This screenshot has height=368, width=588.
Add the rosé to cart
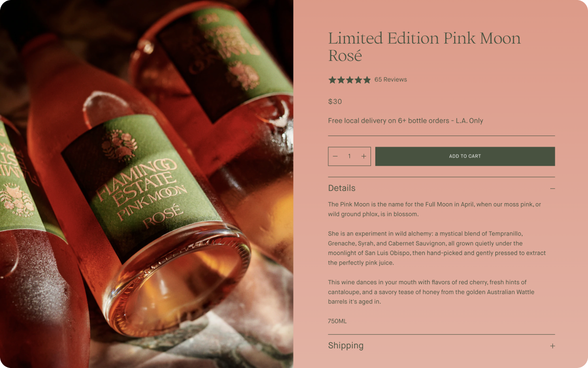point(465,157)
